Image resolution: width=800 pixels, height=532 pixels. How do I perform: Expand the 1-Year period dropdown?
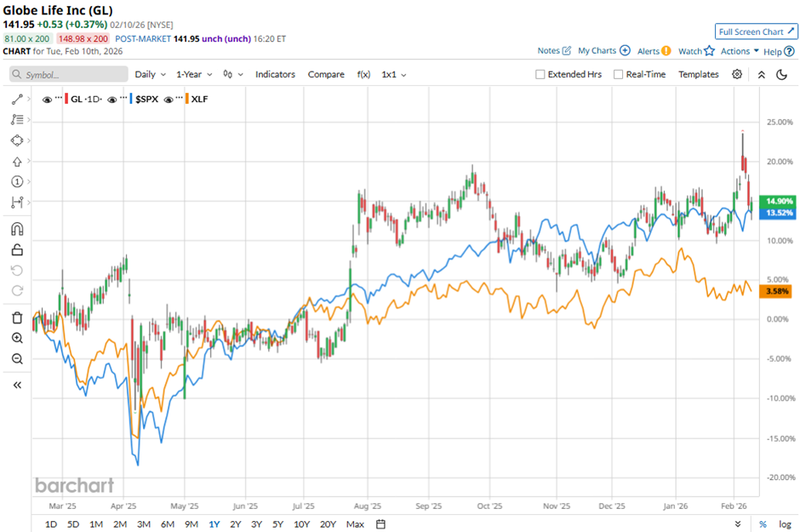tap(195, 75)
